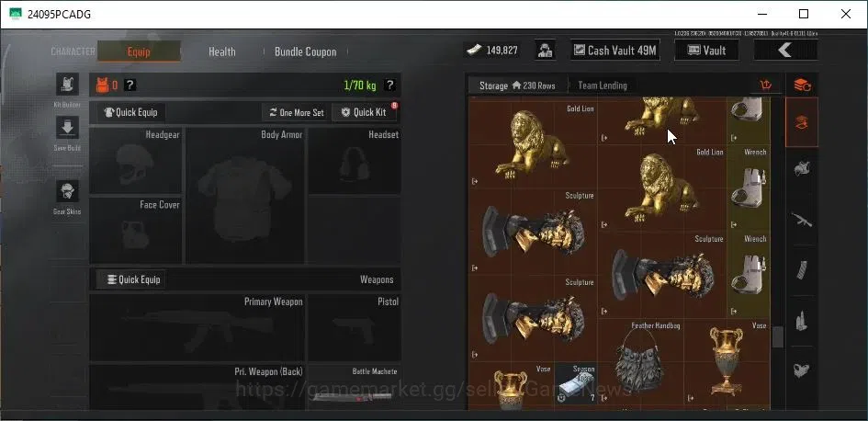Select the Vase beside the Season item

pos(511,387)
